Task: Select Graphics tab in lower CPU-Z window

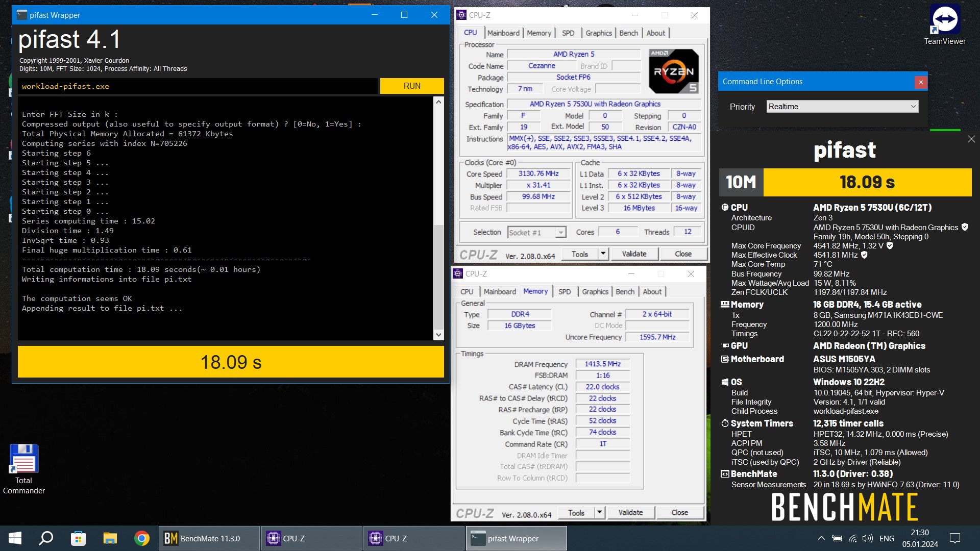Action: click(x=595, y=291)
